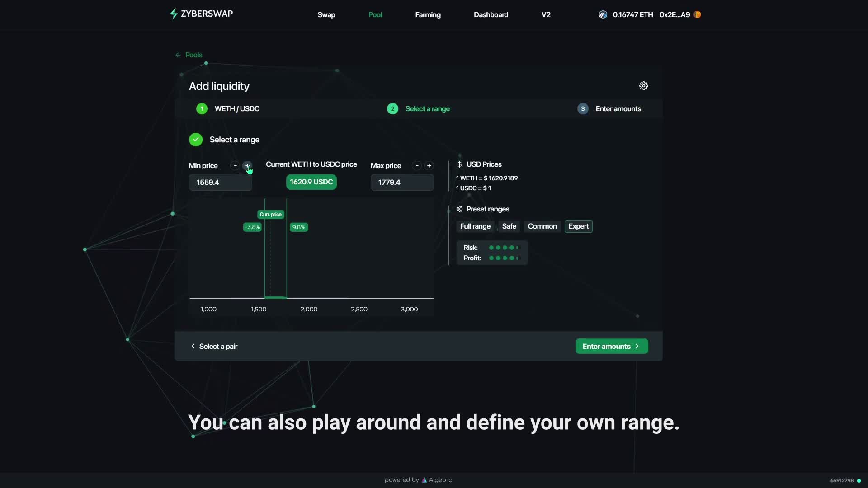Image resolution: width=868 pixels, height=488 pixels.
Task: Click the Arbitrum network icon
Action: tap(603, 14)
